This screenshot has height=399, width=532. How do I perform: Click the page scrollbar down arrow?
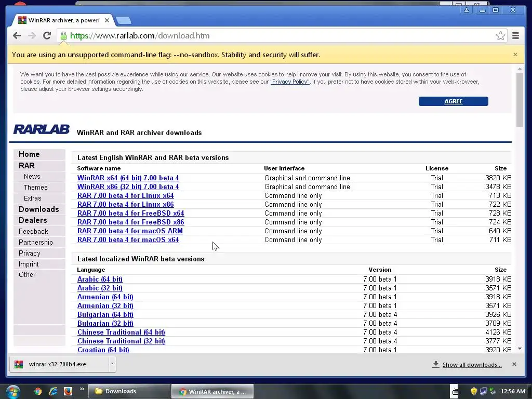point(520,349)
